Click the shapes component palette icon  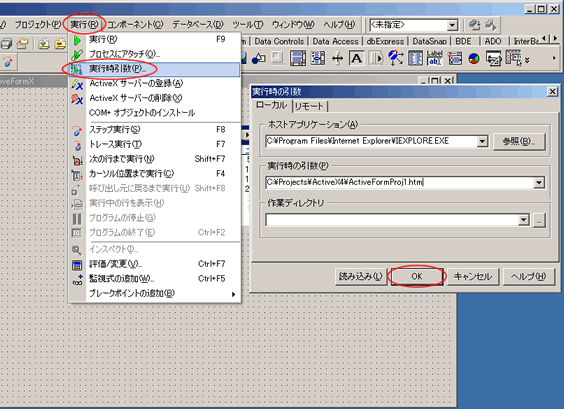pyautogui.click(x=258, y=59)
